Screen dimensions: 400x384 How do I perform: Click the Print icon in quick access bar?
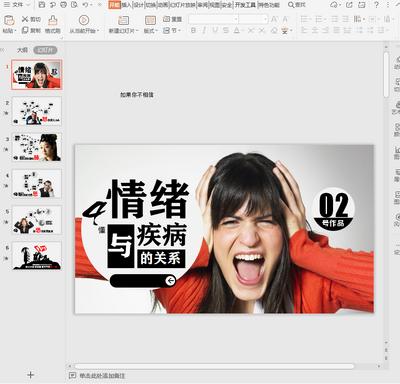(63, 5)
